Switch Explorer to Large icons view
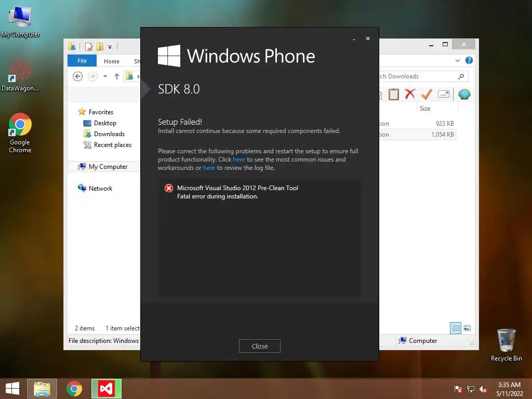This screenshot has height=399, width=532. coord(467,328)
